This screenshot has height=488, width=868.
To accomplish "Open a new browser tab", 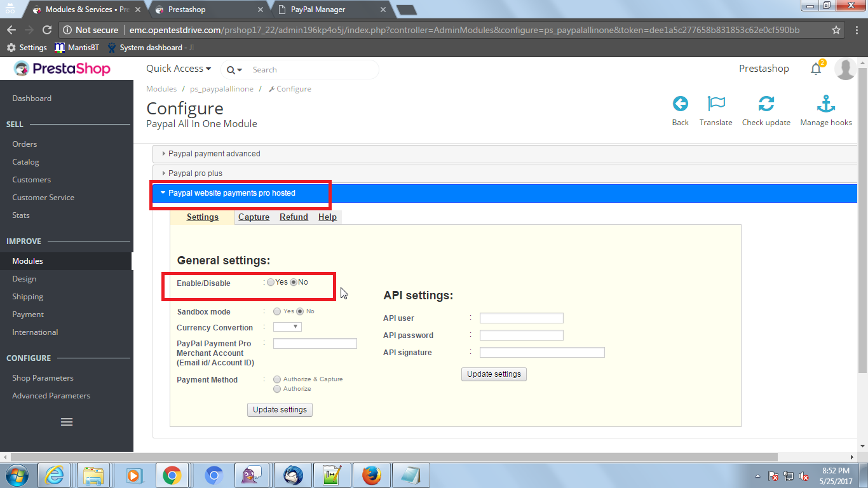I will [406, 10].
